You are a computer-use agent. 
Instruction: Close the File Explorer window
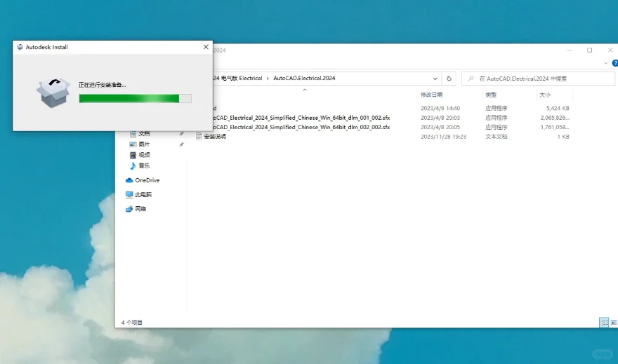(x=610, y=50)
